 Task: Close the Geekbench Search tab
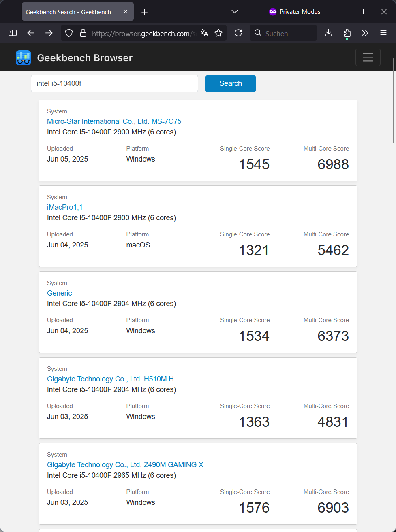(x=125, y=12)
